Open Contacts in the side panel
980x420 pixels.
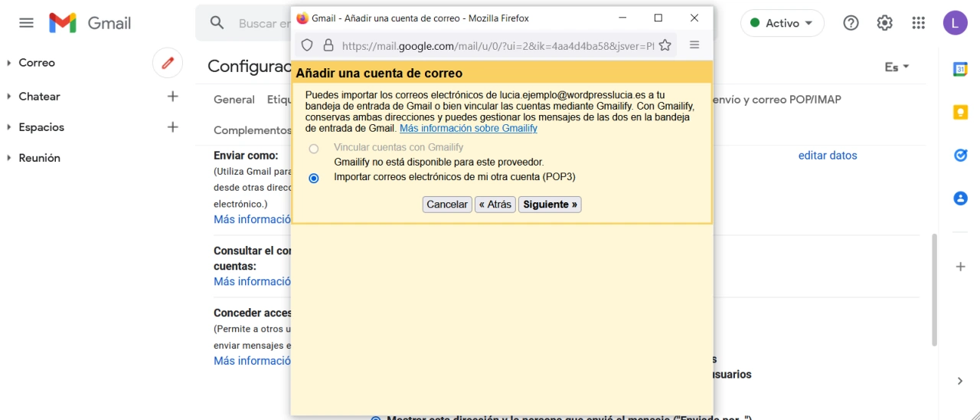960,198
